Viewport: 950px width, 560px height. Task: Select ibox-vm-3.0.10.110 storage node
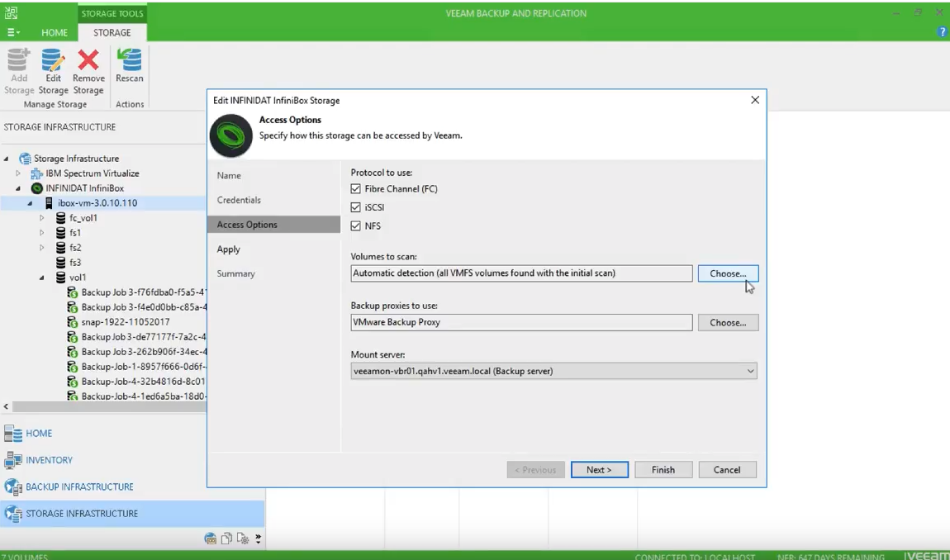[97, 203]
